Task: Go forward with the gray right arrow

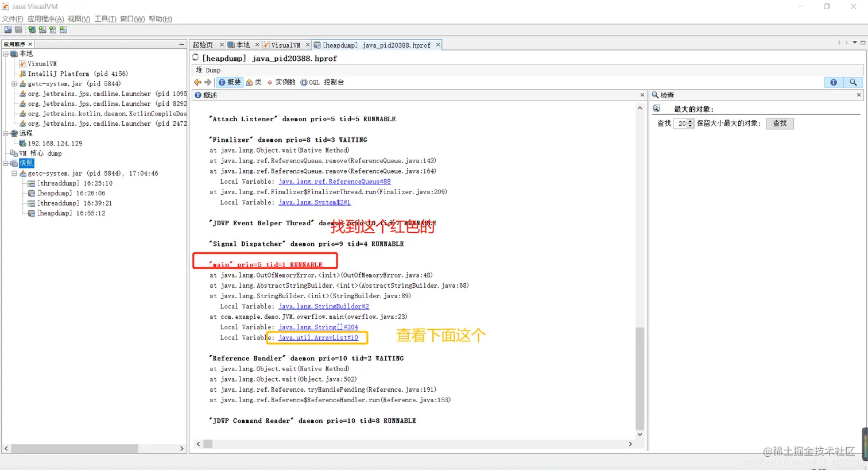Action: [208, 82]
